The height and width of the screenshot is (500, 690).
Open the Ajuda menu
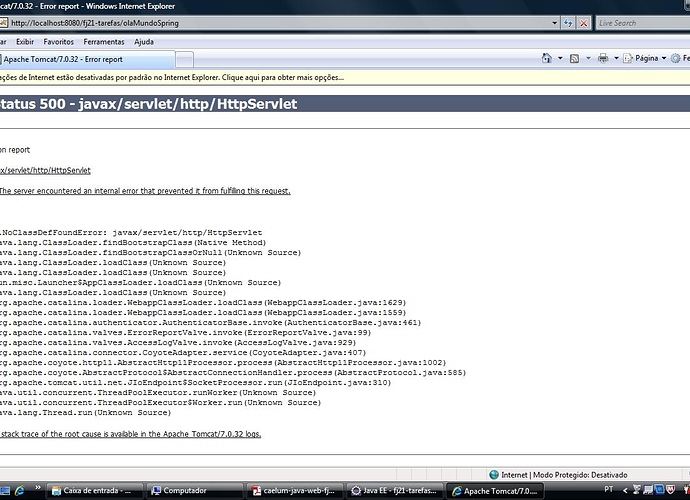[x=144, y=42]
